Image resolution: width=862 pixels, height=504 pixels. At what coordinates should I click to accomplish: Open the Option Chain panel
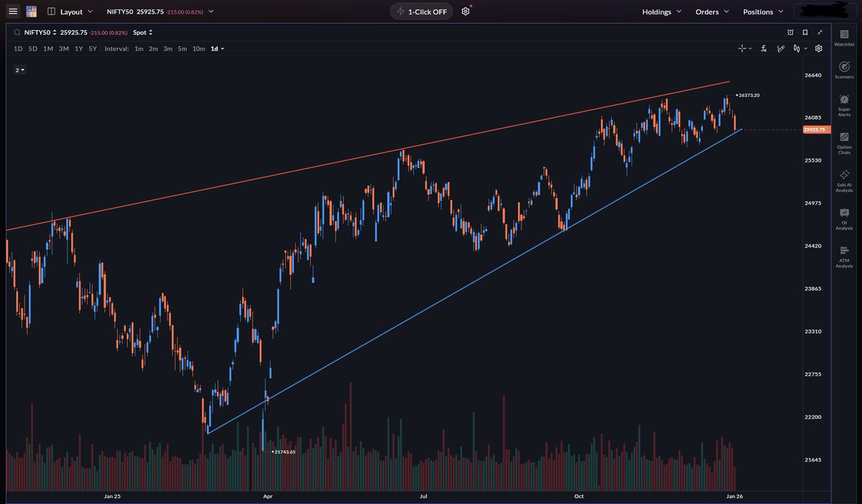click(x=844, y=143)
